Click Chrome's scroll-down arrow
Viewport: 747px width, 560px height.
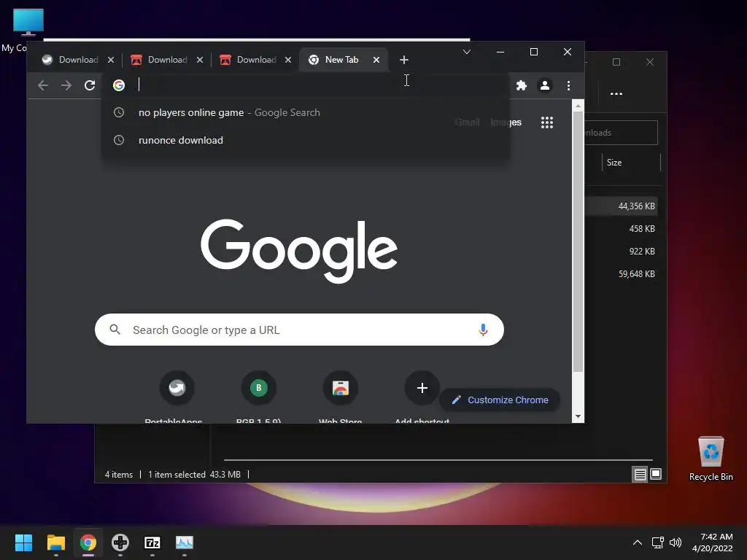point(578,416)
